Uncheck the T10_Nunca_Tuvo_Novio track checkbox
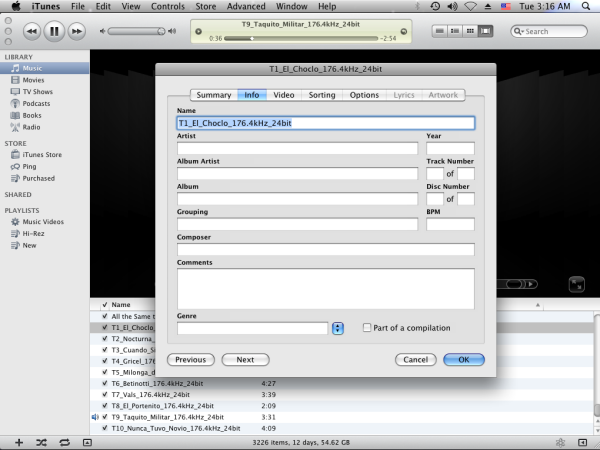Viewport: 600px width, 450px height. [104, 428]
